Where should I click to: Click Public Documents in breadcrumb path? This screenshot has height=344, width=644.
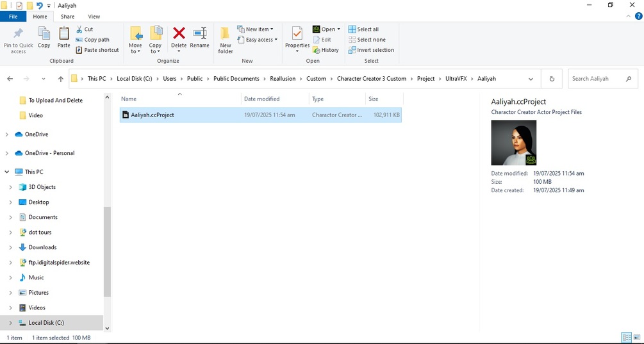click(236, 79)
